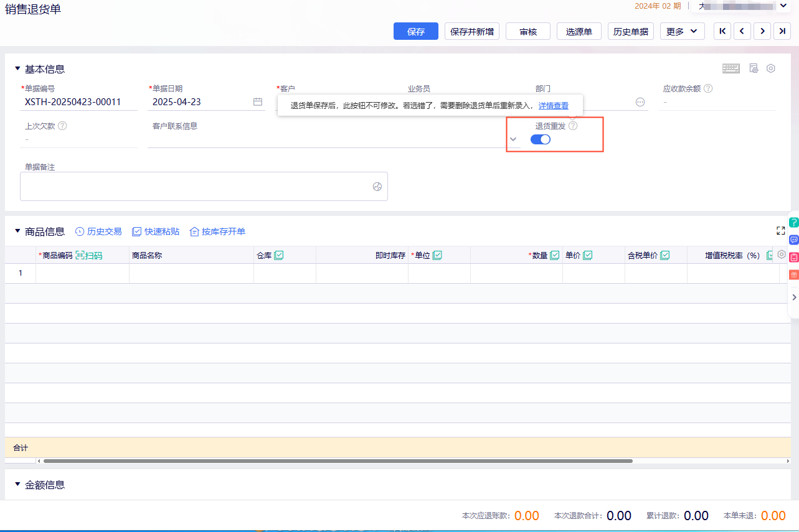Click the 历史单据 button

(x=631, y=31)
